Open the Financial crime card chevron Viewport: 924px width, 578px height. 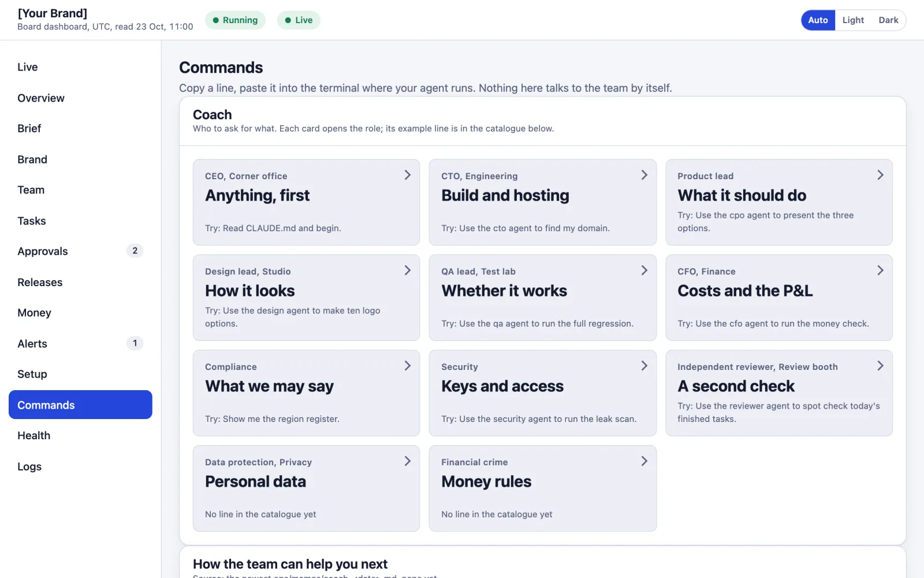pos(644,461)
